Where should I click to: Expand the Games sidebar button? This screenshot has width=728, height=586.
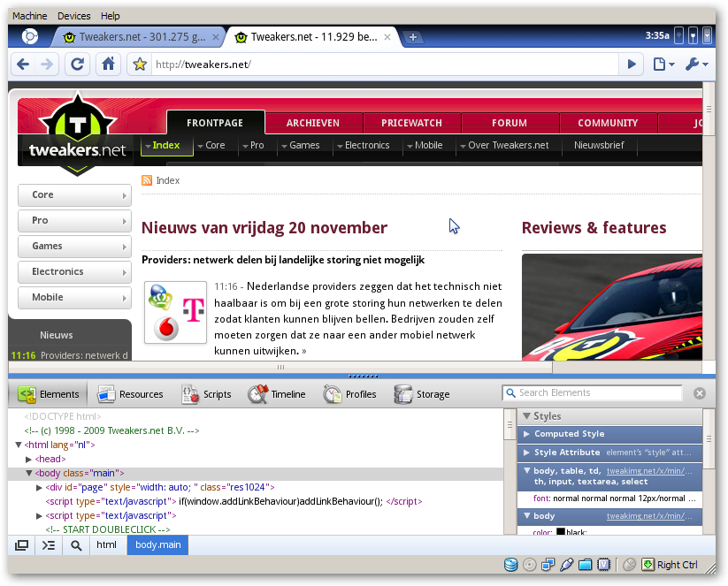[x=75, y=246]
